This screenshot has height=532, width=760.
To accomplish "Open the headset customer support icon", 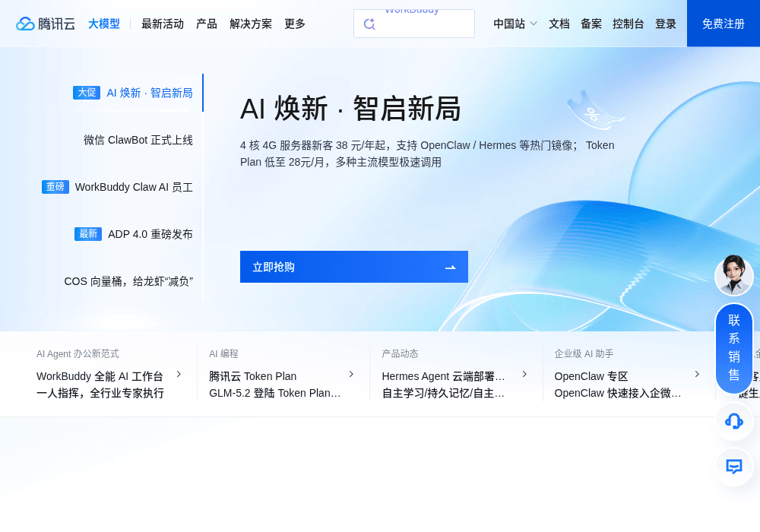I will [734, 421].
